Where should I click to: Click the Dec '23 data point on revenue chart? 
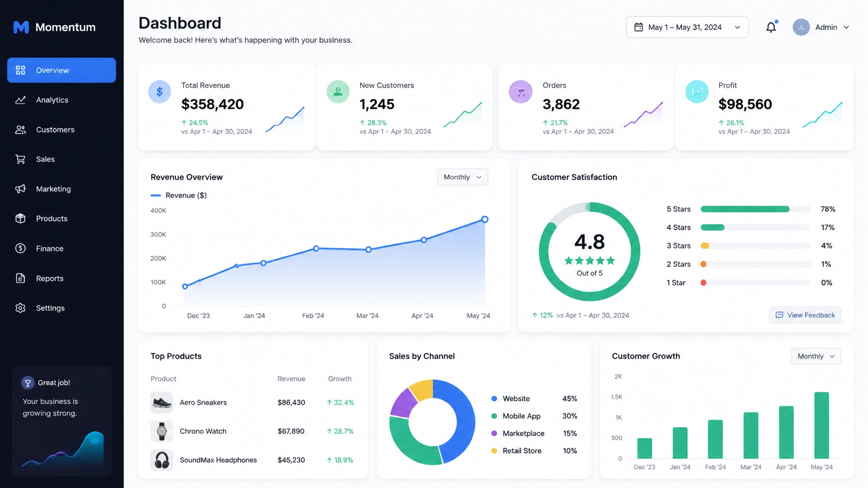pyautogui.click(x=185, y=287)
